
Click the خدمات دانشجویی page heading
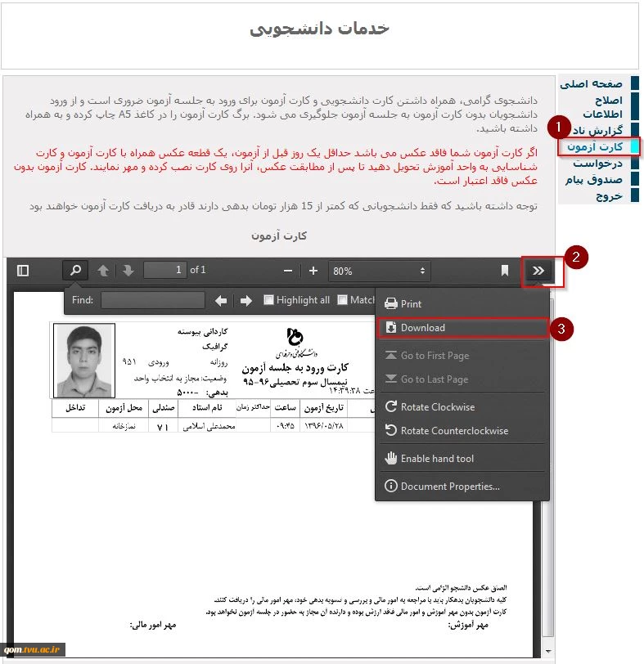coord(319,29)
